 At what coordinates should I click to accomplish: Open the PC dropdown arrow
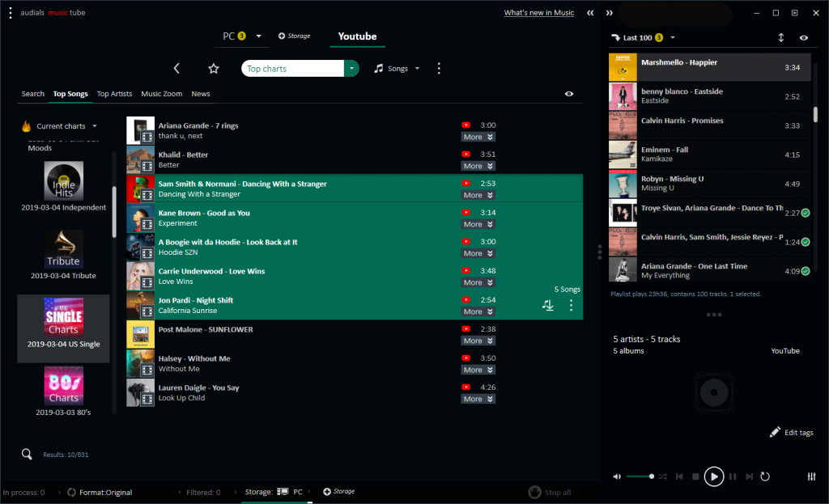[258, 36]
